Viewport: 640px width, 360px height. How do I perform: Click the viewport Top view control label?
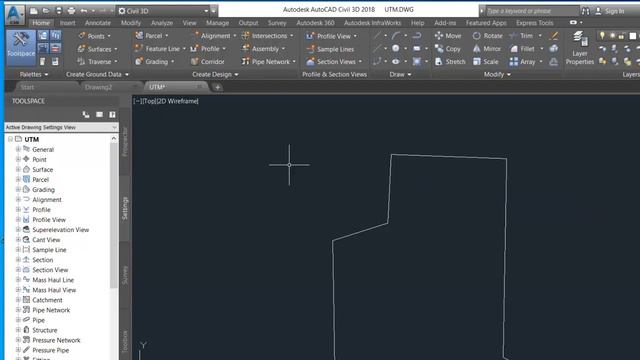coord(149,101)
